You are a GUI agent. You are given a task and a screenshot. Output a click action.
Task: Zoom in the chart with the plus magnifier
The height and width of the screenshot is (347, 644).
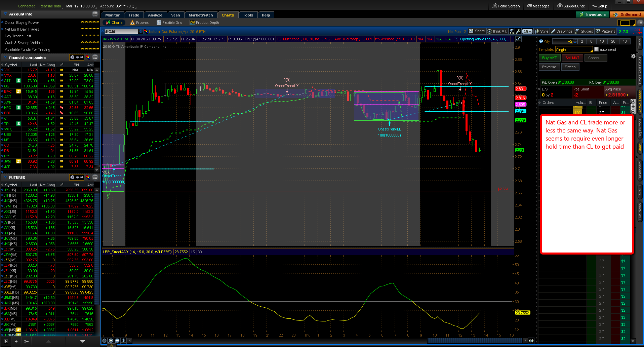point(111,341)
